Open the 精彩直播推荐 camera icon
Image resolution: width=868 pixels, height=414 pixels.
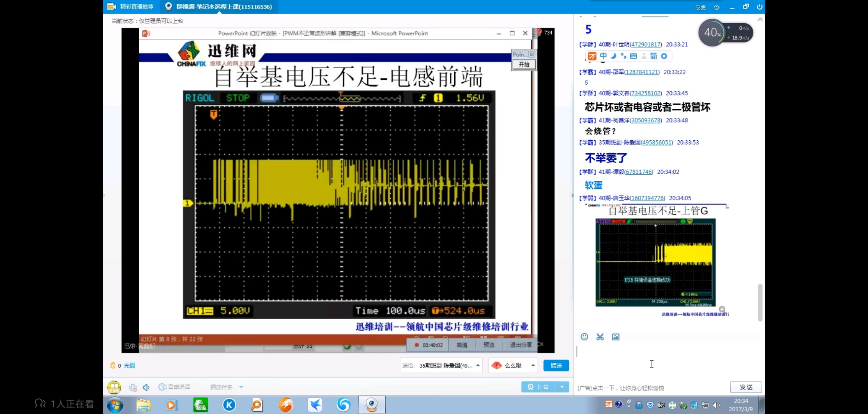111,7
